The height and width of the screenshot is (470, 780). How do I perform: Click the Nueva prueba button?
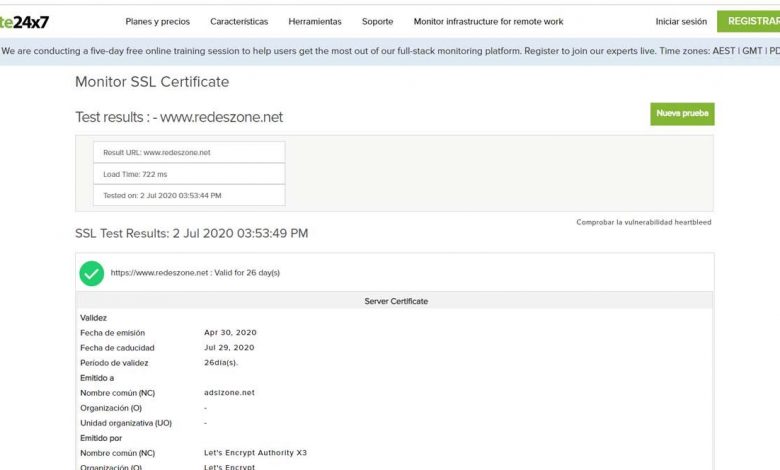tap(682, 114)
